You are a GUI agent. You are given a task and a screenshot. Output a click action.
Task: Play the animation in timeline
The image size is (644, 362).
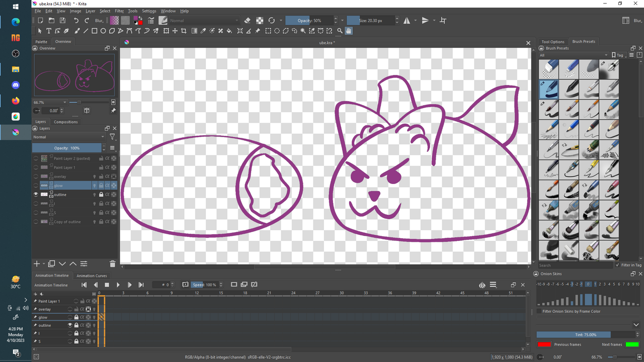tap(118, 285)
